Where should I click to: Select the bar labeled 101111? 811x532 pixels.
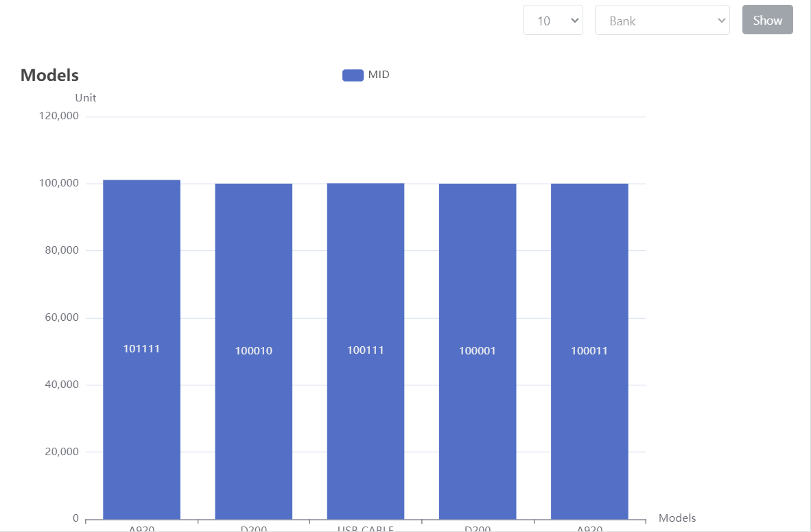tap(141, 349)
